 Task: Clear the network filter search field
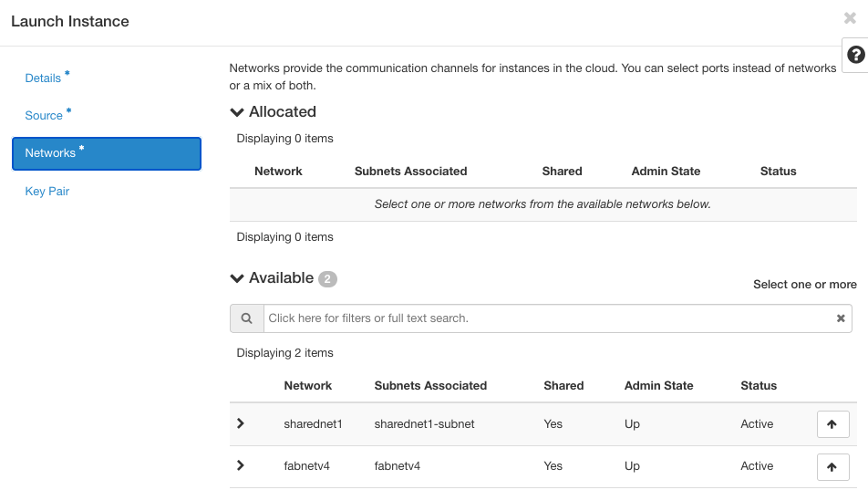tap(841, 318)
